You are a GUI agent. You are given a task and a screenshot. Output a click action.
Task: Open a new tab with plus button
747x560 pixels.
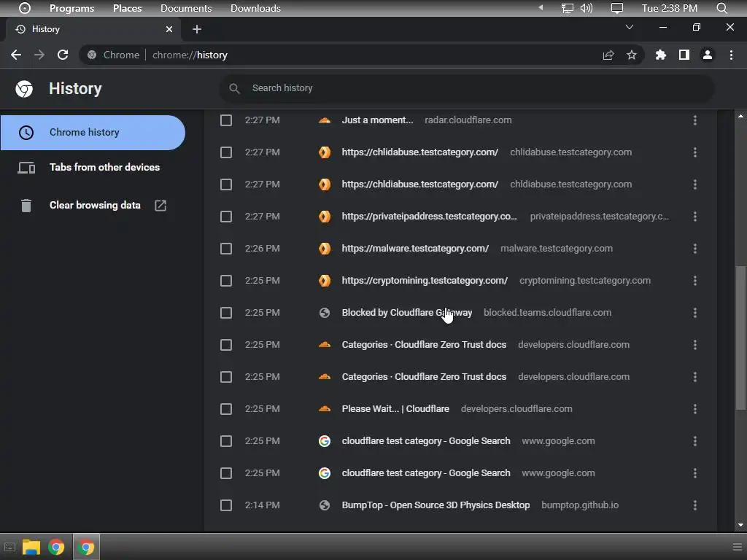tap(197, 29)
